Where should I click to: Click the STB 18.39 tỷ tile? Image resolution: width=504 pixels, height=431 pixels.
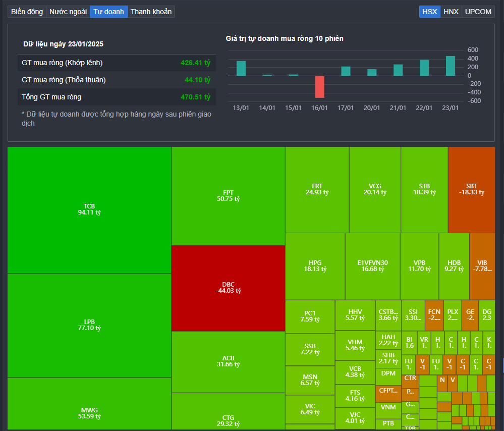[x=424, y=190]
